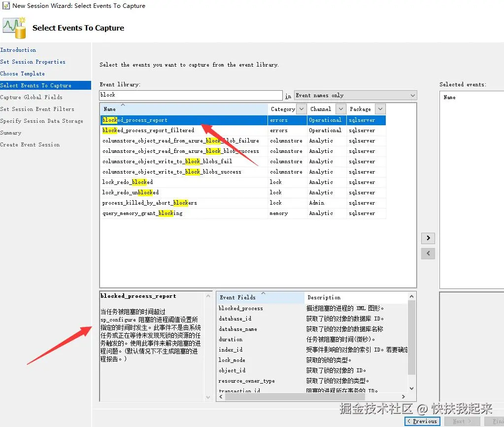Image resolution: width=504 pixels, height=427 pixels.
Task: Open Channel column filter dropdown
Action: [x=341, y=109]
